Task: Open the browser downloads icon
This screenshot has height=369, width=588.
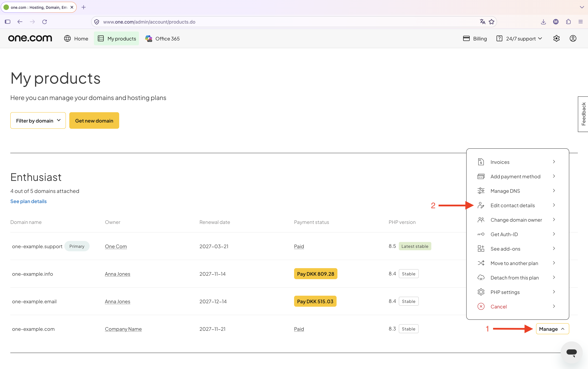Action: pos(543,22)
